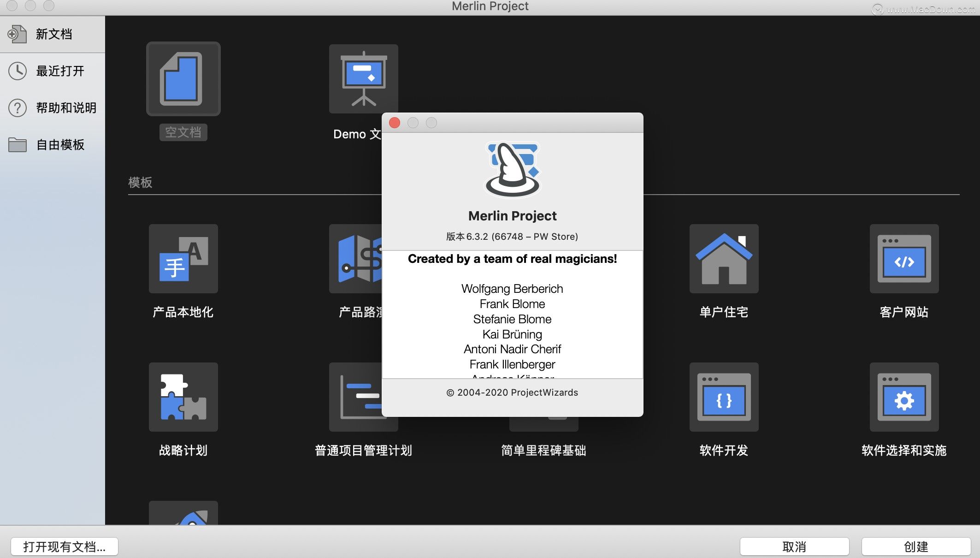Click the 客户网站 label

pyautogui.click(x=904, y=312)
